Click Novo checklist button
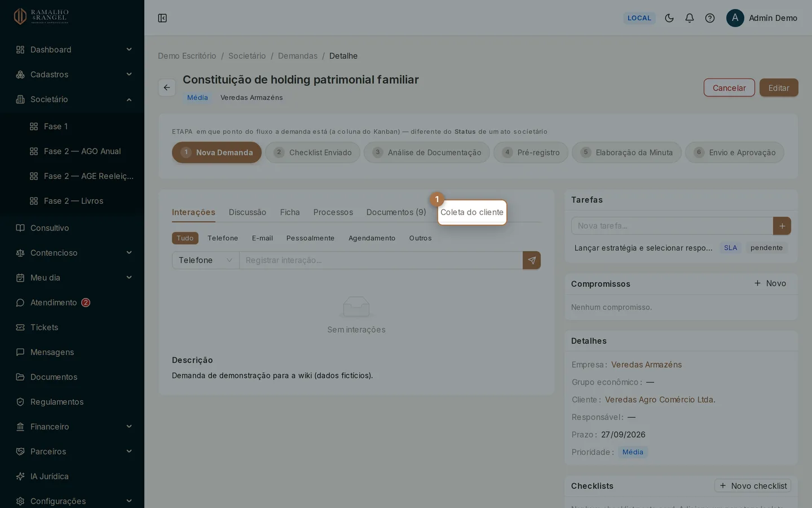812x508 pixels. point(753,486)
